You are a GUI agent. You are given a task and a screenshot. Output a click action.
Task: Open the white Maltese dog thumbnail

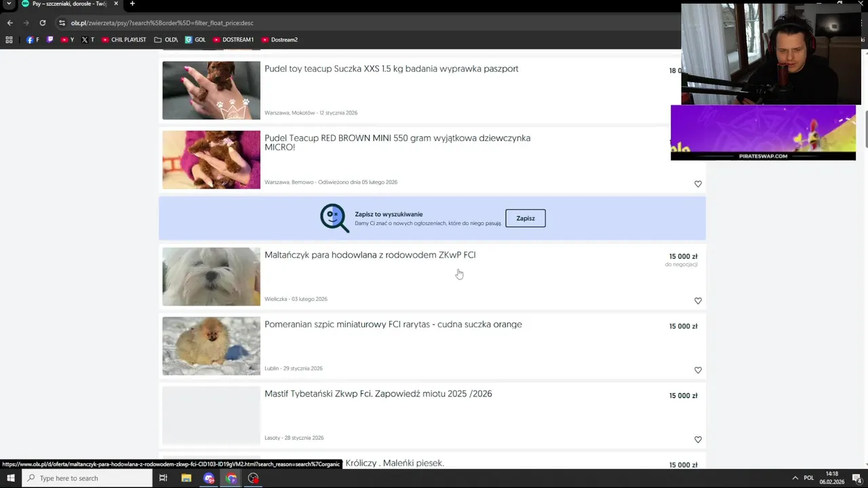pos(211,277)
